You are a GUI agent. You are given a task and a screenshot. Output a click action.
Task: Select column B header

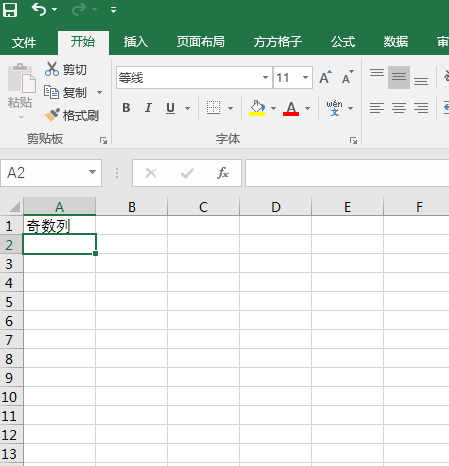coord(132,207)
